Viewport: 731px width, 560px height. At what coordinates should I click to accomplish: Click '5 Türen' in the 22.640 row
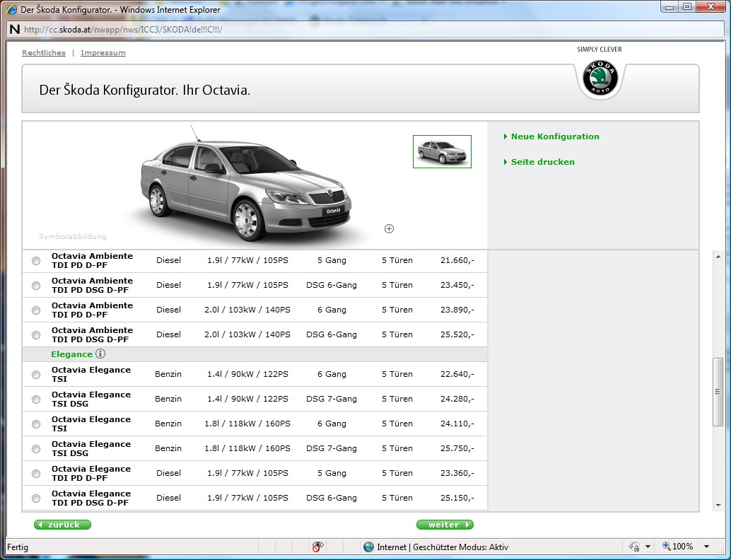pyautogui.click(x=397, y=374)
